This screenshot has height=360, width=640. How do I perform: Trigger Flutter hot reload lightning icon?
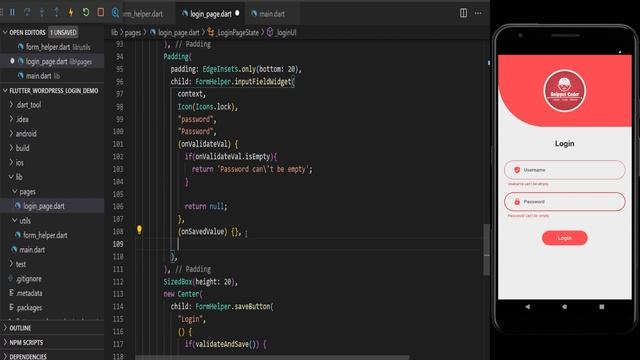point(71,12)
